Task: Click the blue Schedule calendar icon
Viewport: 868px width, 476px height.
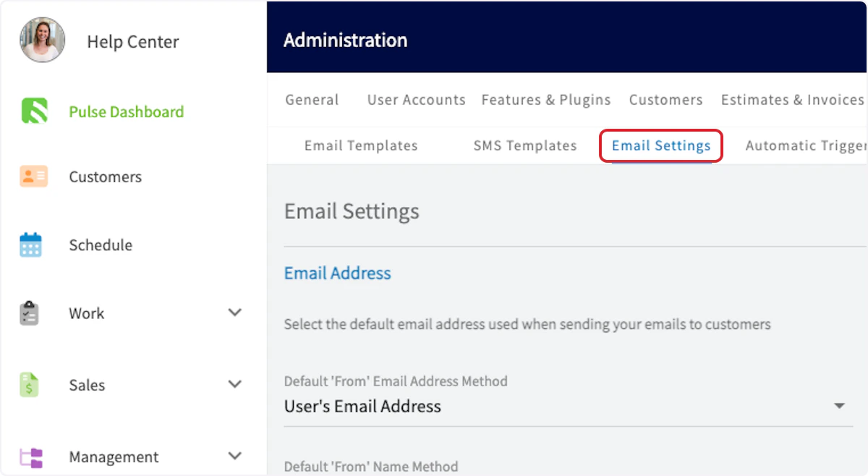Action: tap(30, 245)
